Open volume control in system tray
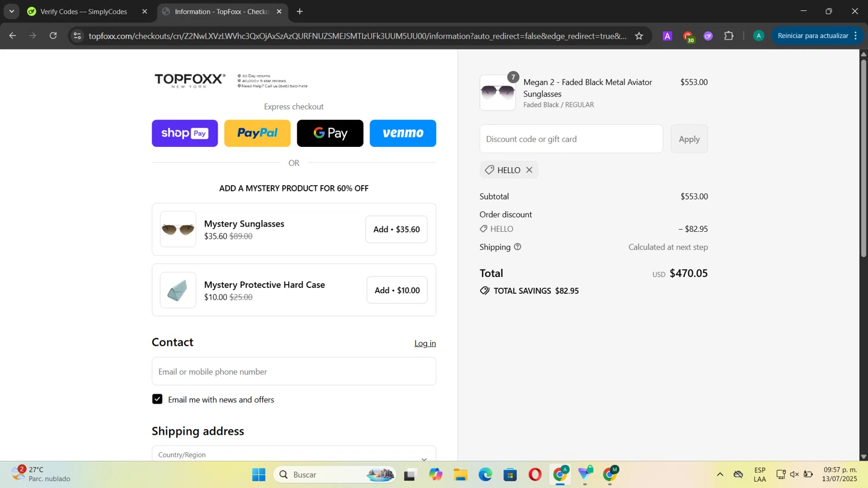The image size is (868, 488). (x=795, y=475)
